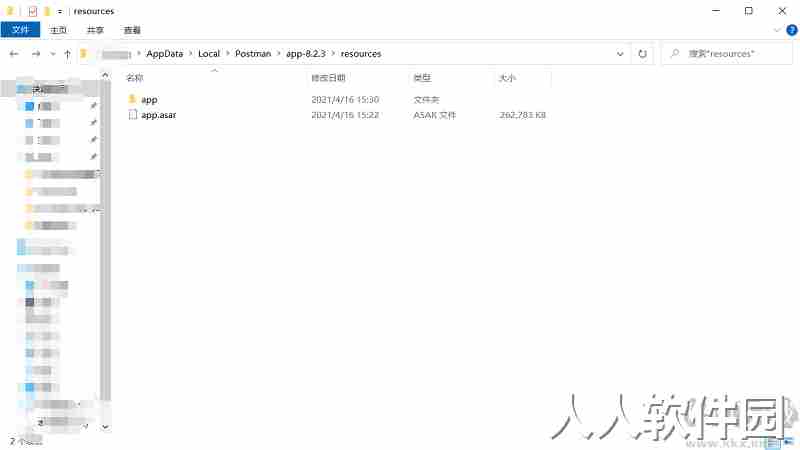Click date 2021/4/16 15:30
The width and height of the screenshot is (800, 450).
(x=345, y=99)
